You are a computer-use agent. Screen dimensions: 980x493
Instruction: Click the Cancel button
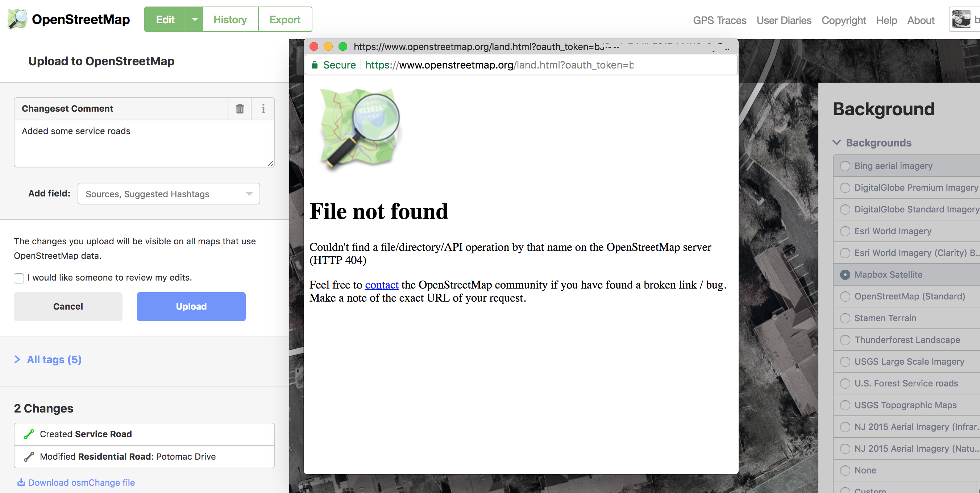click(x=68, y=307)
